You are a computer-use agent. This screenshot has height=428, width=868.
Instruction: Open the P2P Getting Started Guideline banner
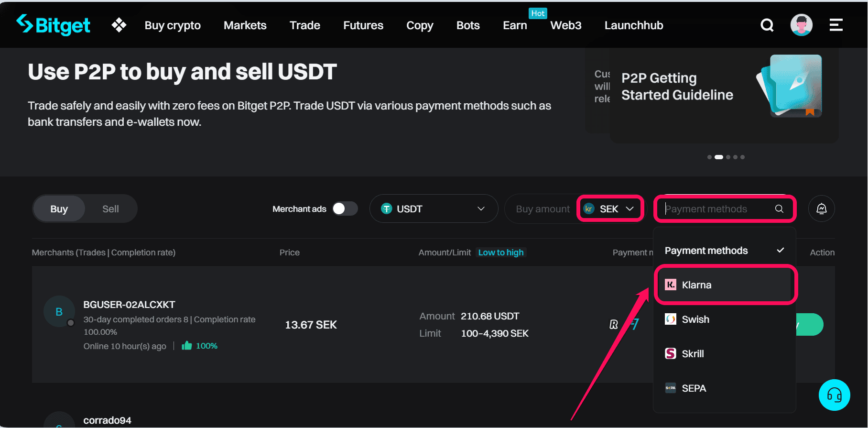click(724, 95)
